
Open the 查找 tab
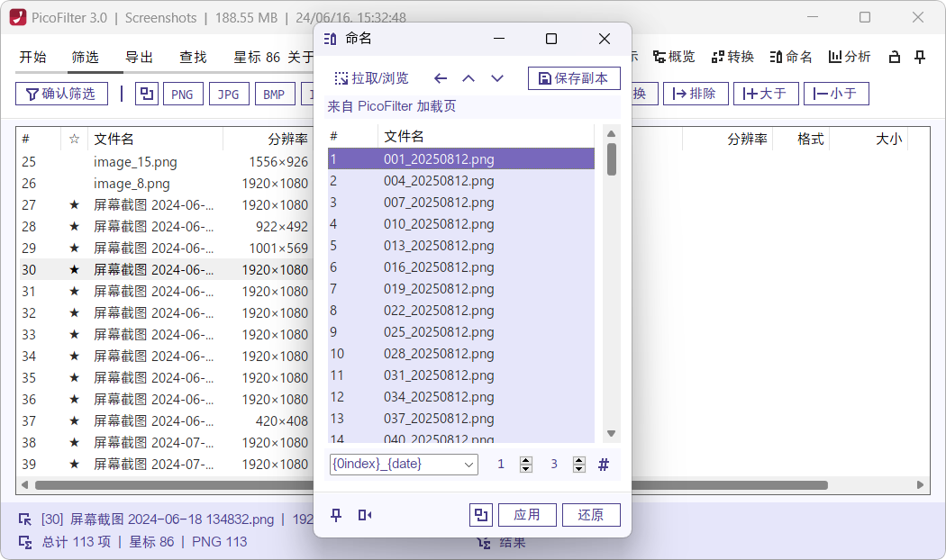[x=193, y=58]
